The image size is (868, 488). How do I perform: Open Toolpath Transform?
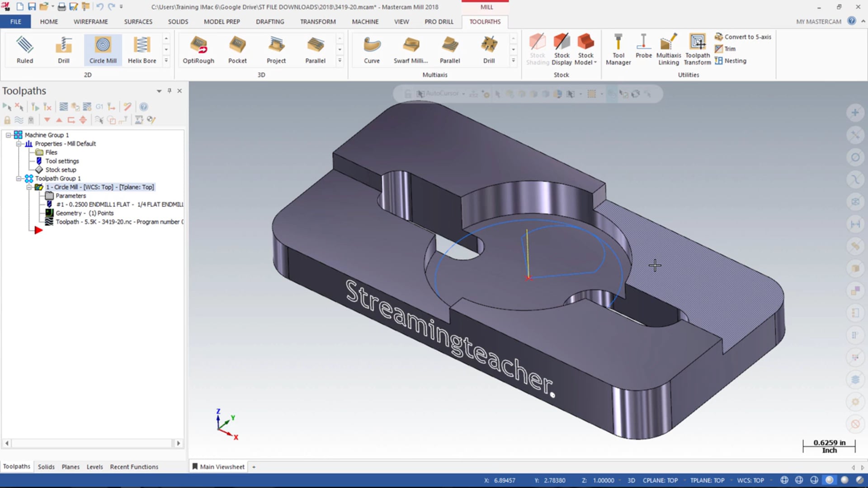[697, 49]
